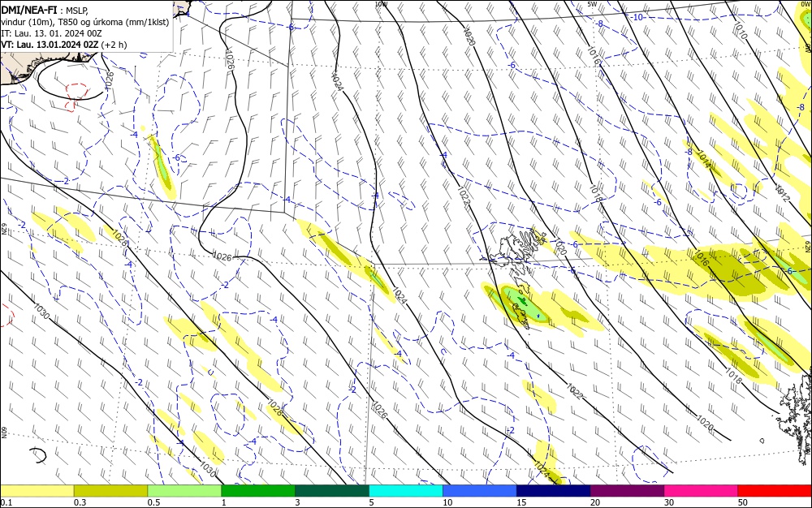Click the 1012 isobar label
Screen dimensions: 812x508
pyautogui.click(x=782, y=193)
